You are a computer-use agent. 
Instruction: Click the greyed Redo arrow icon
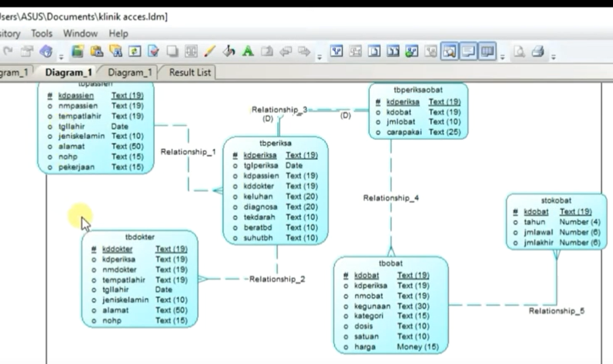click(7, 52)
